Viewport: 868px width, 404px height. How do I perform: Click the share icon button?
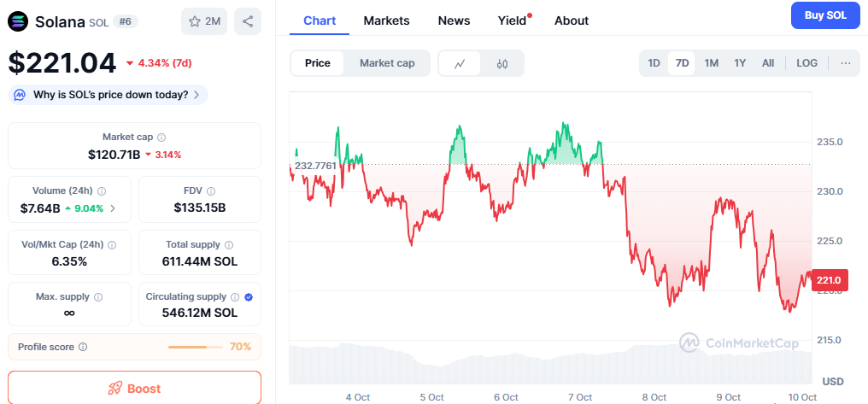click(x=248, y=21)
